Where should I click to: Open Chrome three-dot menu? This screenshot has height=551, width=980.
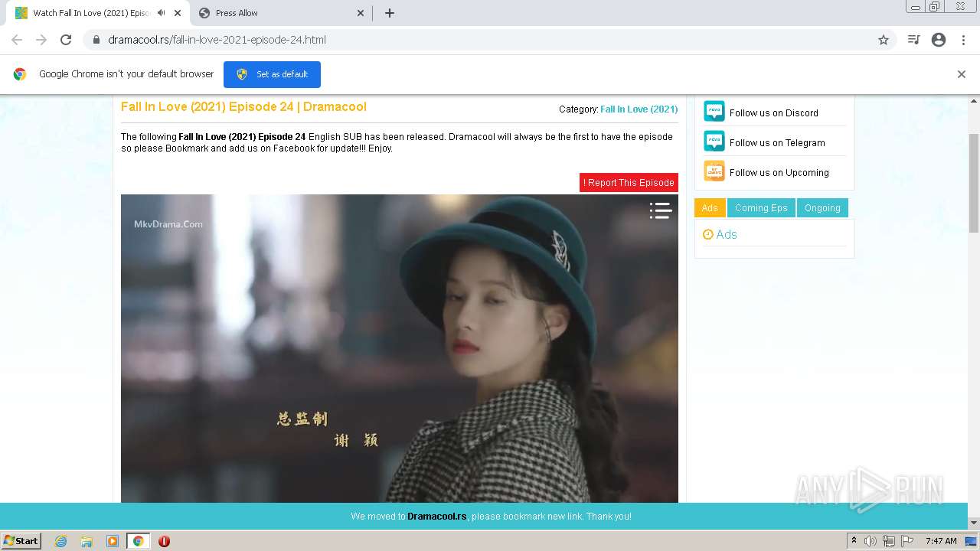tap(963, 40)
